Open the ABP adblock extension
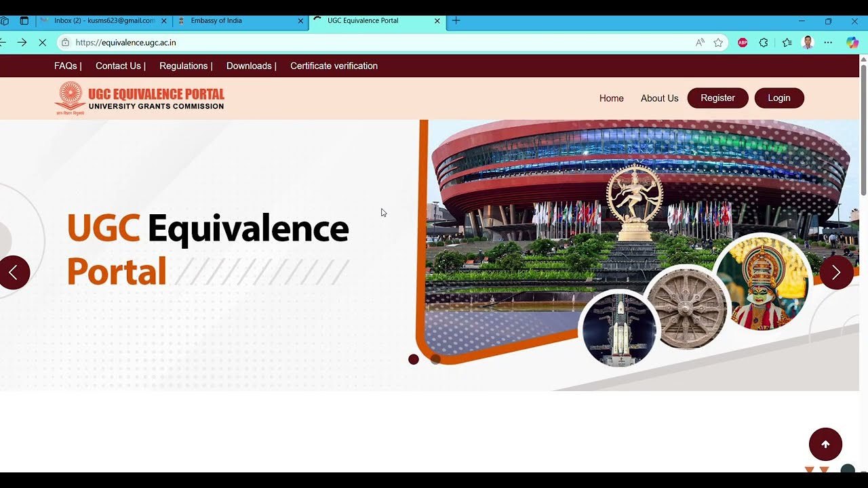Screen dimensions: 868x488 click(743, 42)
